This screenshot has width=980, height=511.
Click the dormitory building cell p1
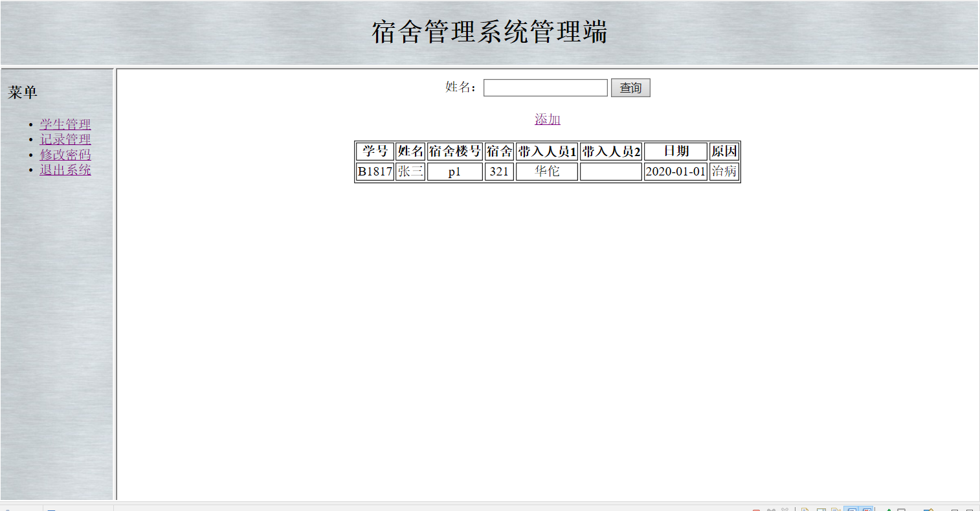[454, 171]
